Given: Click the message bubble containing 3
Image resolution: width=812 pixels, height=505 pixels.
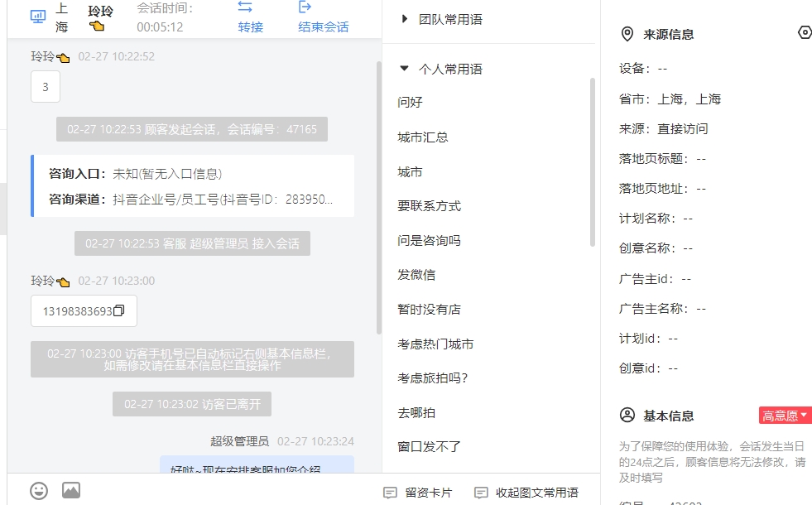Looking at the screenshot, I should pos(46,86).
